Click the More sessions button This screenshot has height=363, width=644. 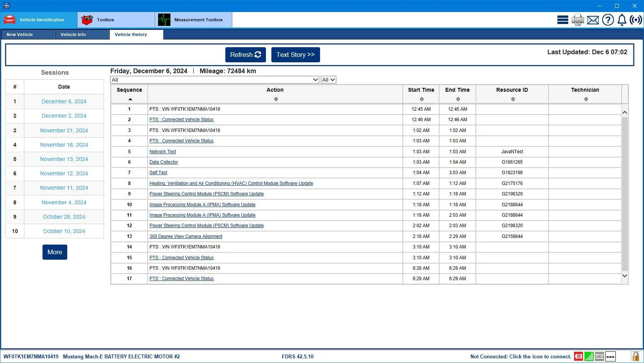tap(55, 252)
